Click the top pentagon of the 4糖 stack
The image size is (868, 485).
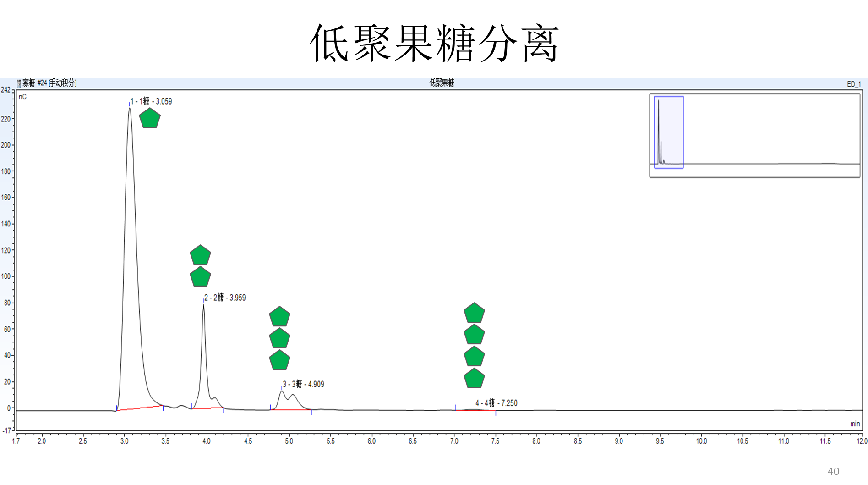[474, 313]
